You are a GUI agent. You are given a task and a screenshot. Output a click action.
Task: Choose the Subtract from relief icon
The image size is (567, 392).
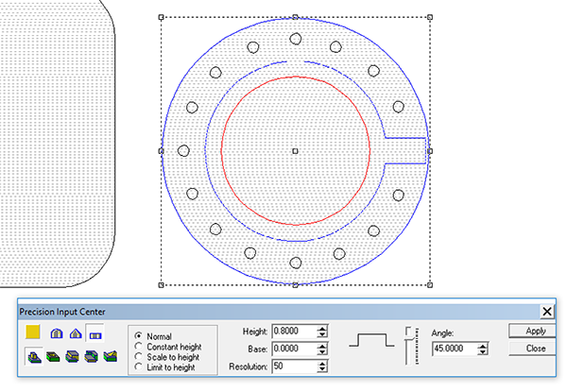click(53, 357)
